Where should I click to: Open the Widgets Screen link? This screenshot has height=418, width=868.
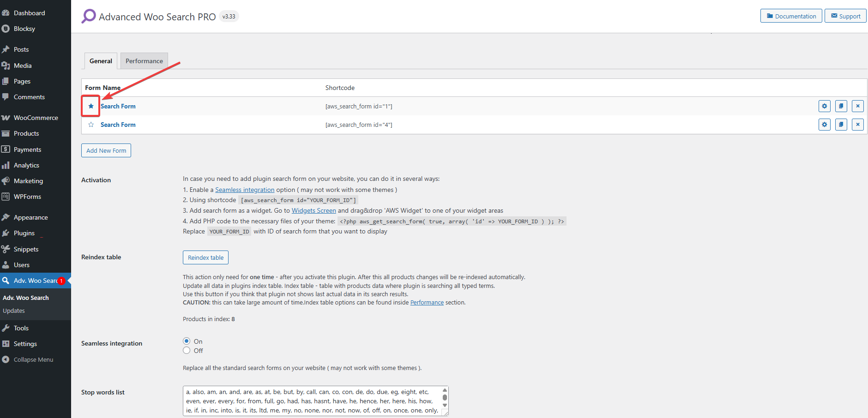(x=313, y=210)
